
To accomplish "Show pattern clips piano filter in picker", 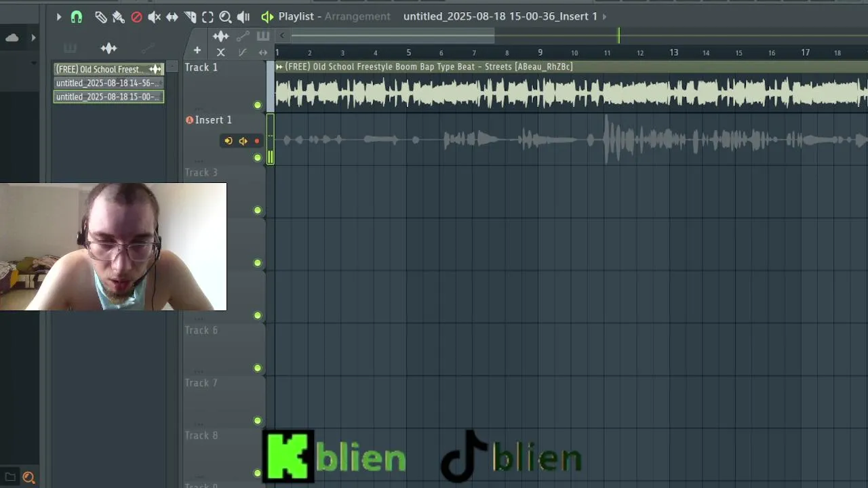I will [69, 48].
